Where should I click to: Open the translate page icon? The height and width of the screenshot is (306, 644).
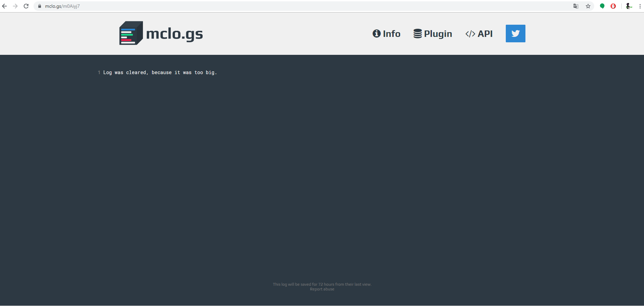point(576,6)
